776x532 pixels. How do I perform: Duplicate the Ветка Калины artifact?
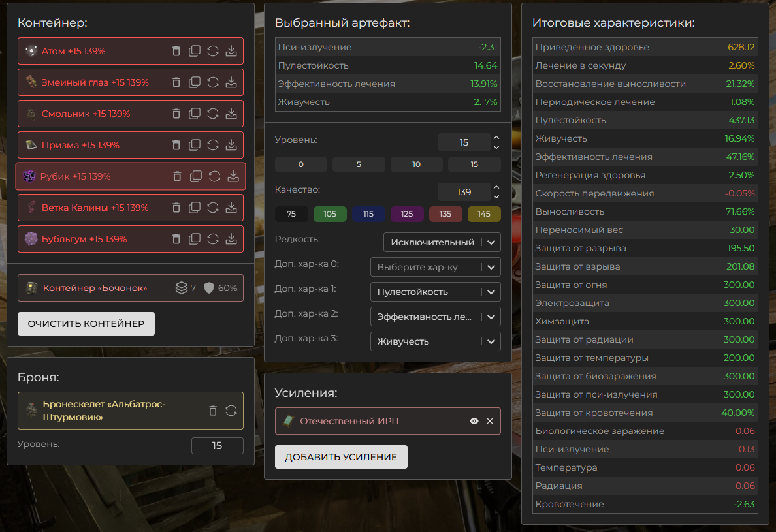195,208
